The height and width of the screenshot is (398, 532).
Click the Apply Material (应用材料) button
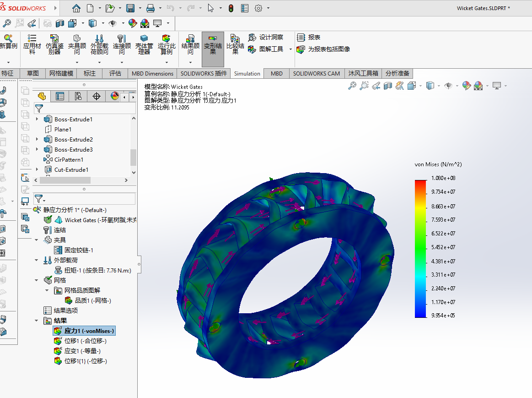pyautogui.click(x=32, y=44)
